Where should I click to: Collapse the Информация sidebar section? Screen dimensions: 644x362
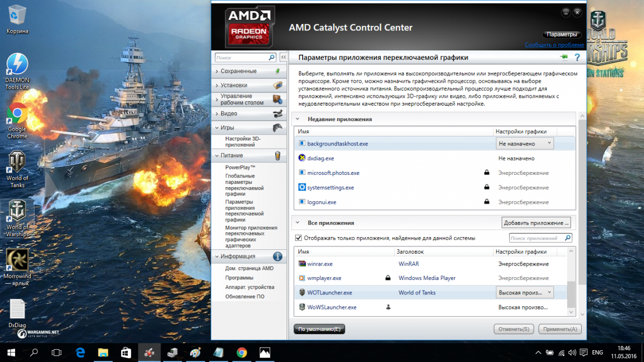249,256
